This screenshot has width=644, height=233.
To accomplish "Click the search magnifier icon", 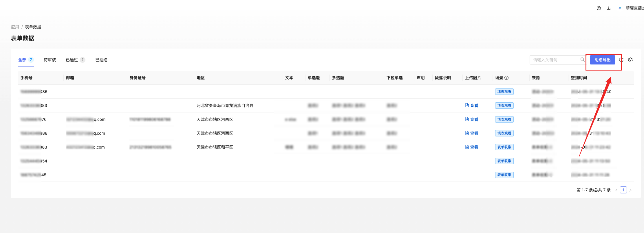I will pyautogui.click(x=582, y=60).
